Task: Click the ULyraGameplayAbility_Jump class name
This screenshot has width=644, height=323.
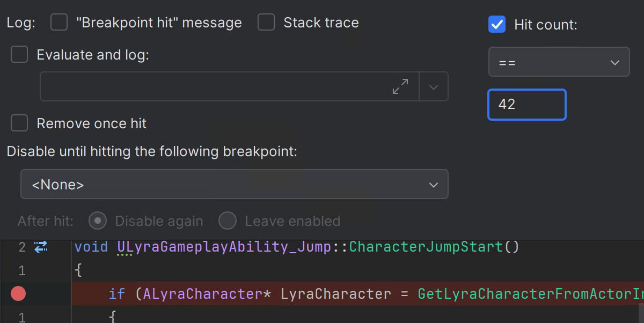Action: point(223,247)
